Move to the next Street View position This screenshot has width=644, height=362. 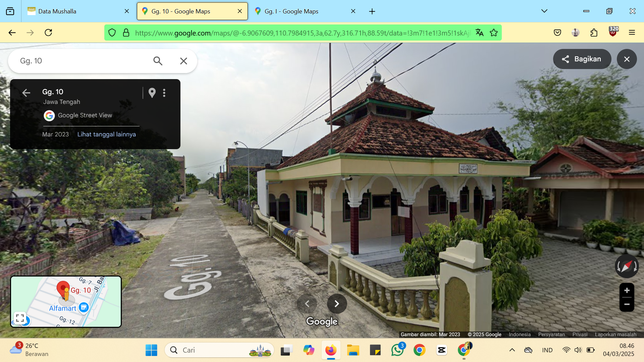pos(337,304)
